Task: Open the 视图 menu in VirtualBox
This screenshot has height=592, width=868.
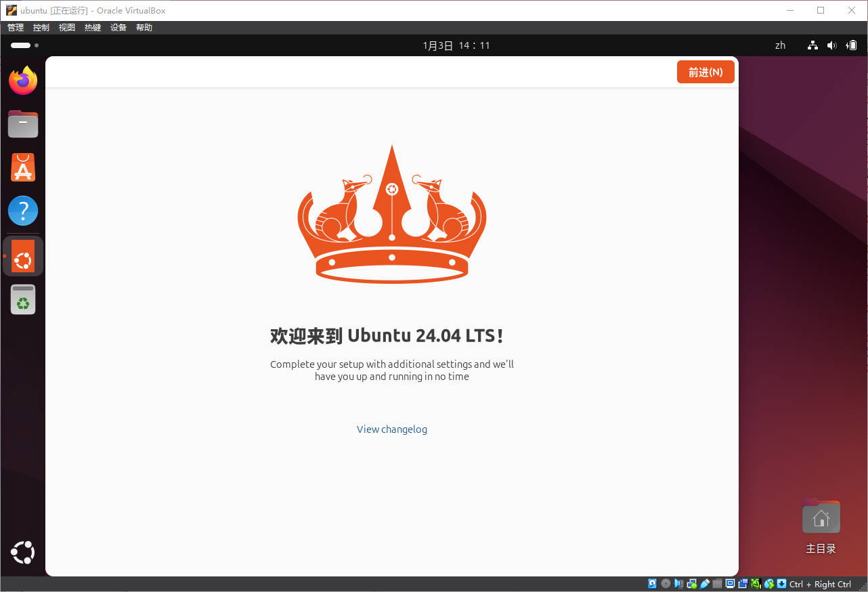Action: click(x=67, y=28)
